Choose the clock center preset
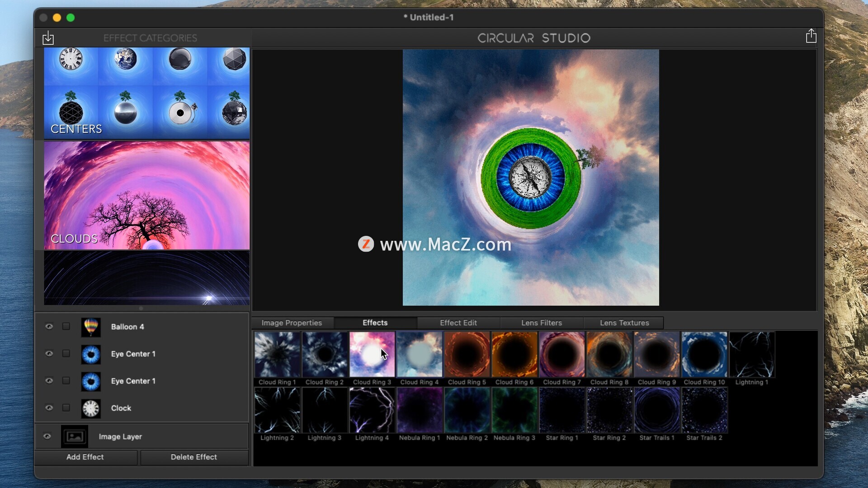The width and height of the screenshot is (868, 488). pyautogui.click(x=71, y=59)
